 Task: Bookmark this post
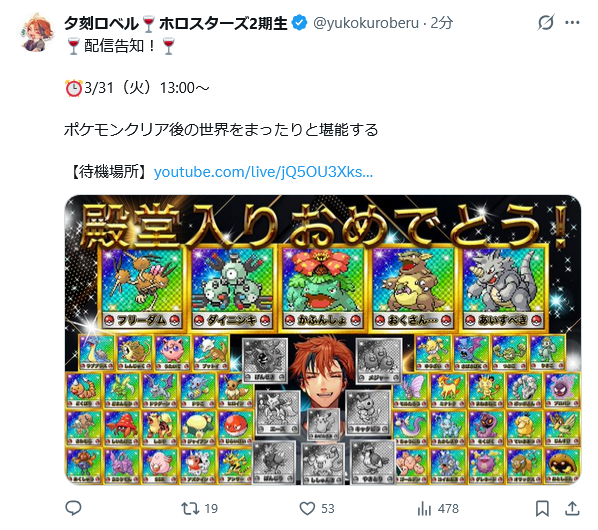pos(542,508)
